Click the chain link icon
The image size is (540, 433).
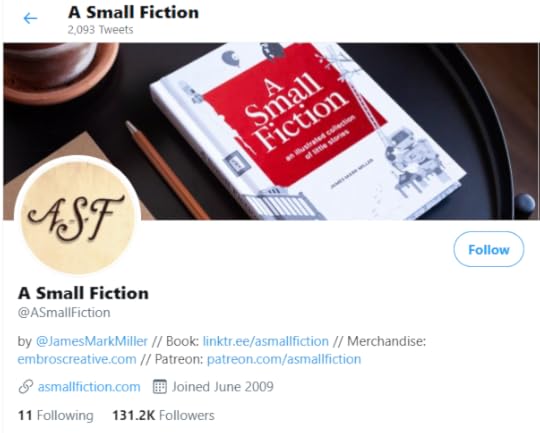click(25, 387)
